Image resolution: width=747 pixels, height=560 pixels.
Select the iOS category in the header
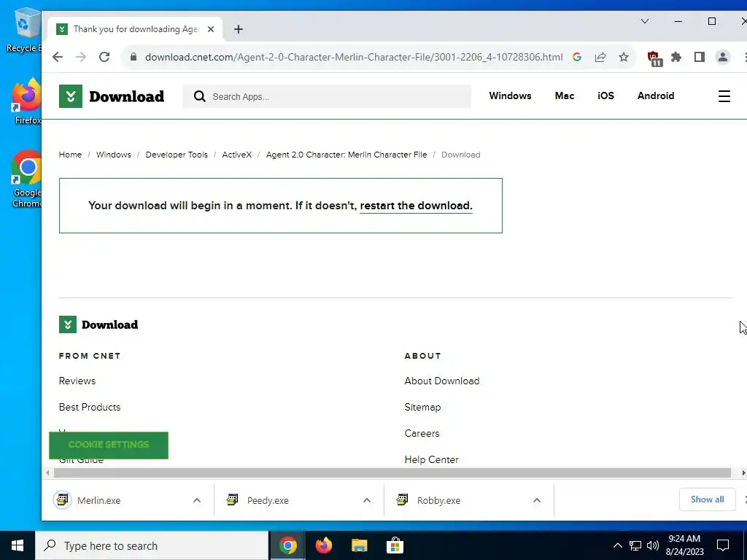pyautogui.click(x=605, y=96)
